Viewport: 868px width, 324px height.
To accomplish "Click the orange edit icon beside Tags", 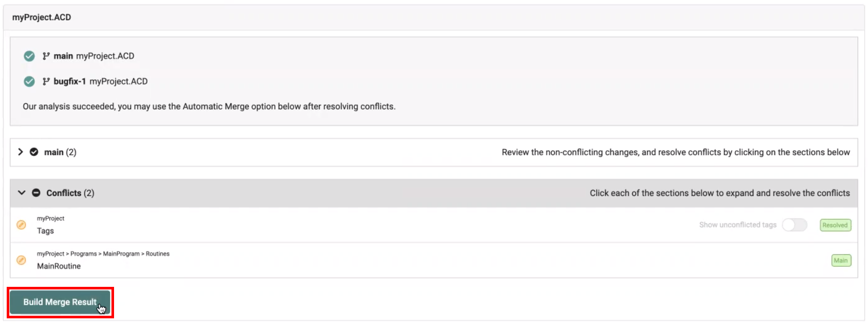I will tap(21, 225).
